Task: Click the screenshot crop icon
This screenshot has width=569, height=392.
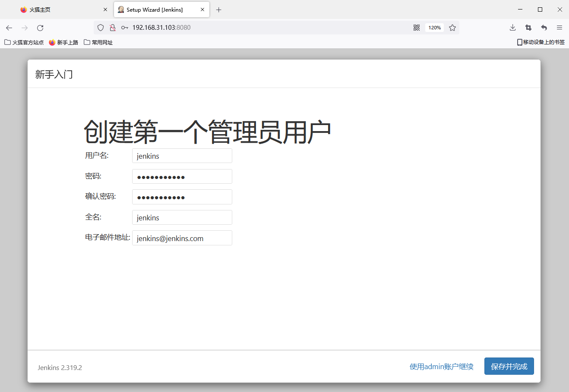Action: [528, 28]
